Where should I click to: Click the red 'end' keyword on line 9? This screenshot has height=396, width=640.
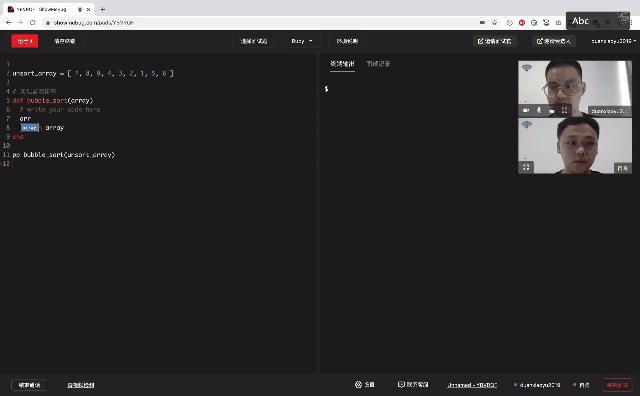point(18,137)
